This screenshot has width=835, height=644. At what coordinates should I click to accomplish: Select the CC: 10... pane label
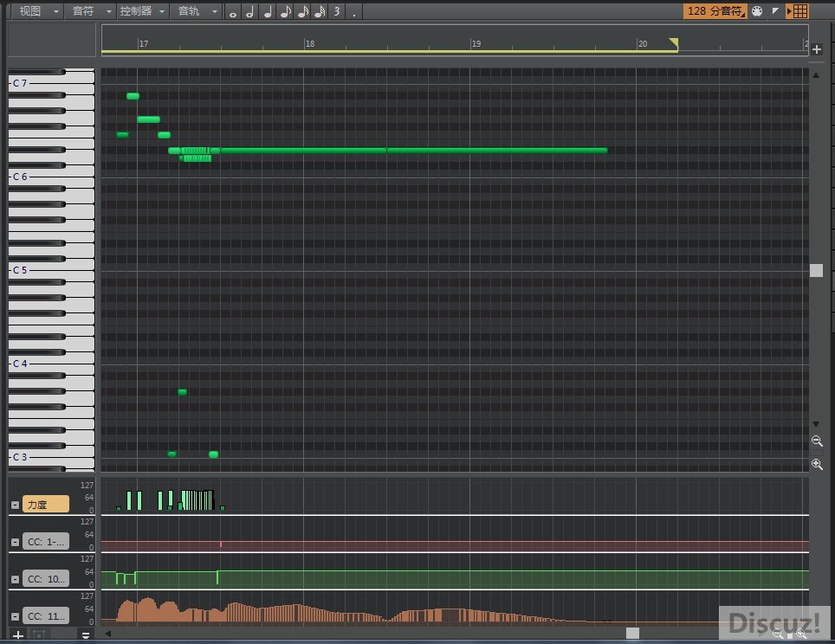pyautogui.click(x=46, y=578)
